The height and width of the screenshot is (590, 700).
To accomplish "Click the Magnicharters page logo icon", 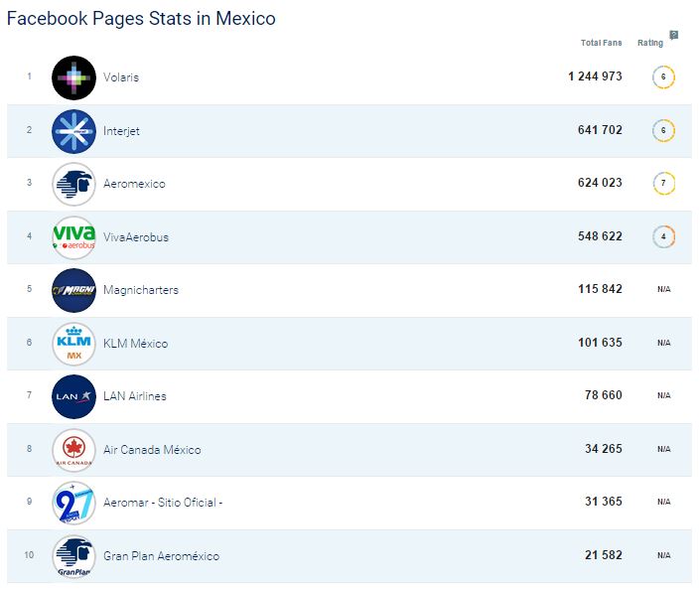I will click(73, 290).
